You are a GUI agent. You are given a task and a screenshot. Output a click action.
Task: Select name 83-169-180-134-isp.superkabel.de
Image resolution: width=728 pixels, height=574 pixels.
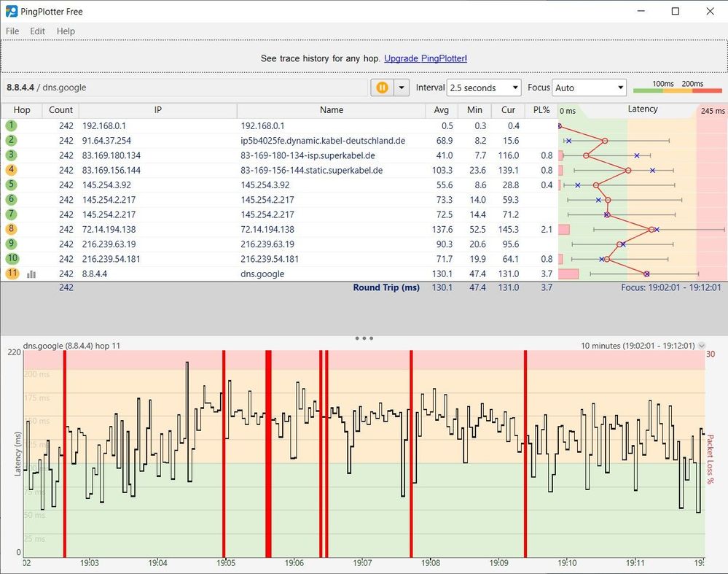point(308,155)
